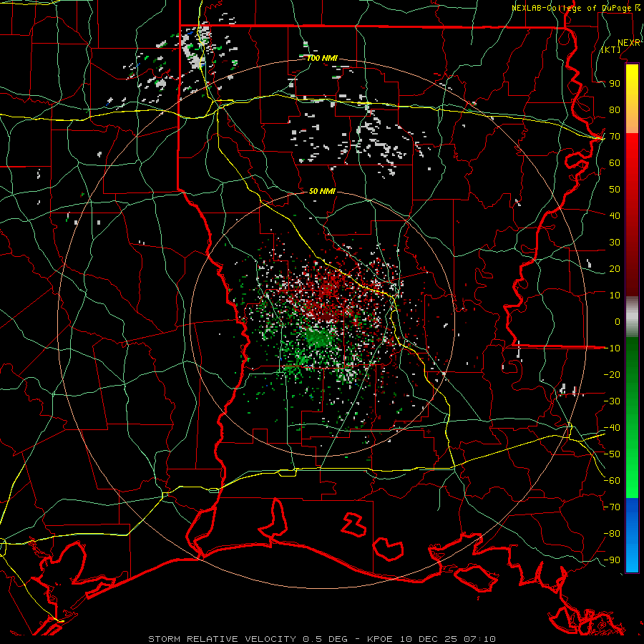Click the "-60" scale label

pyautogui.click(x=612, y=481)
